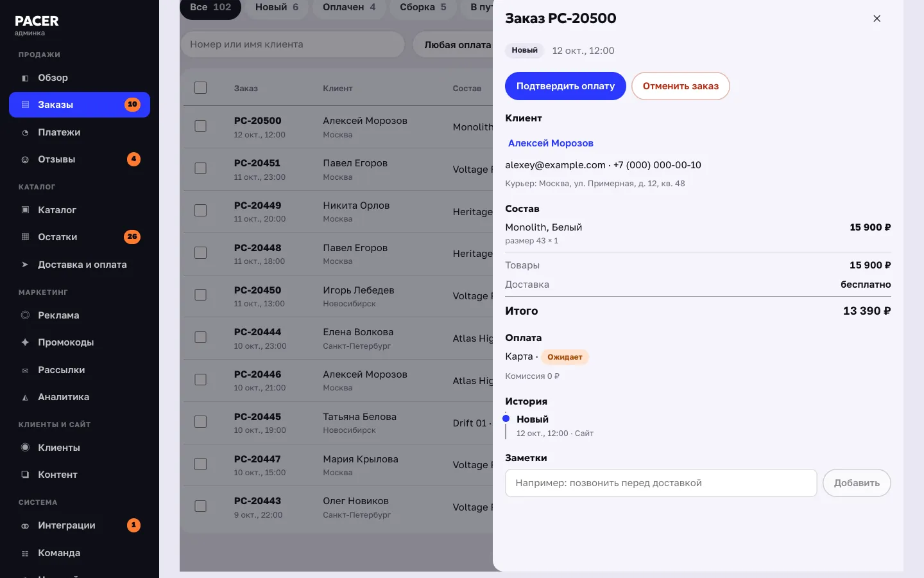
Task: Click the Платежи sidebar icon
Action: [x=25, y=133]
